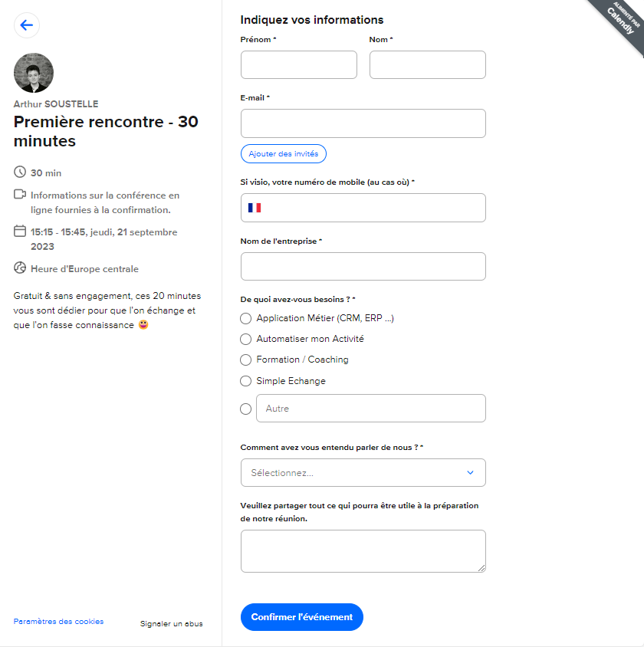Select Automatiser mon Activité radio button
This screenshot has height=647, width=644.
[246, 339]
